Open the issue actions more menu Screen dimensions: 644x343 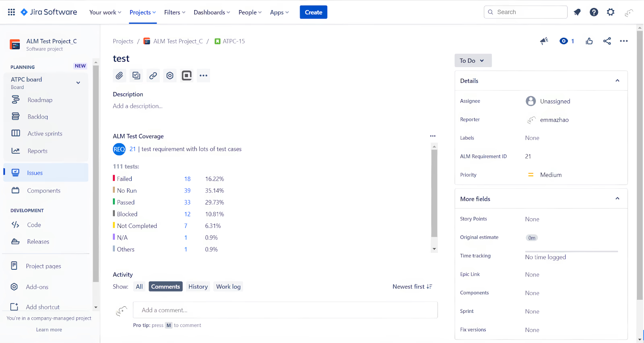[x=624, y=41]
